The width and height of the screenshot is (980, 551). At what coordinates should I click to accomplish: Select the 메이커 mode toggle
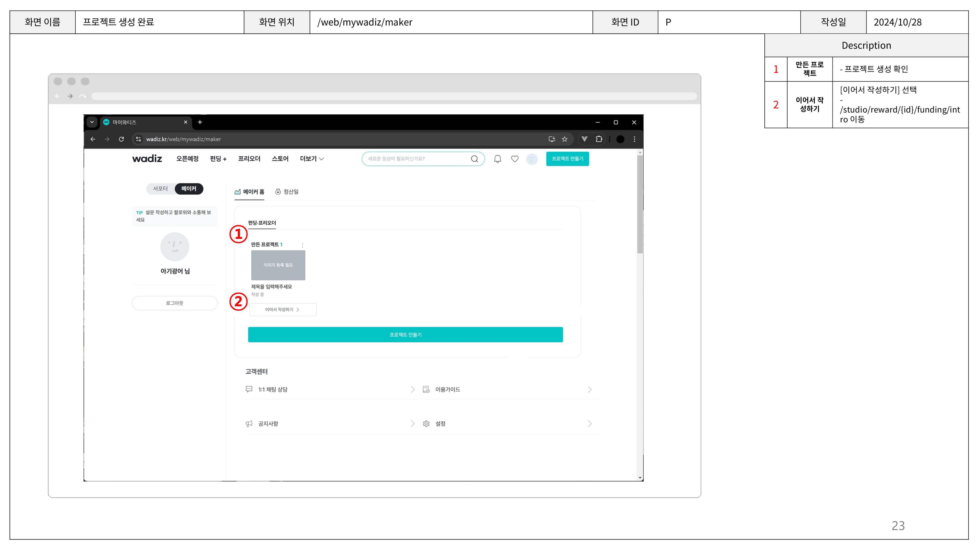coord(189,189)
